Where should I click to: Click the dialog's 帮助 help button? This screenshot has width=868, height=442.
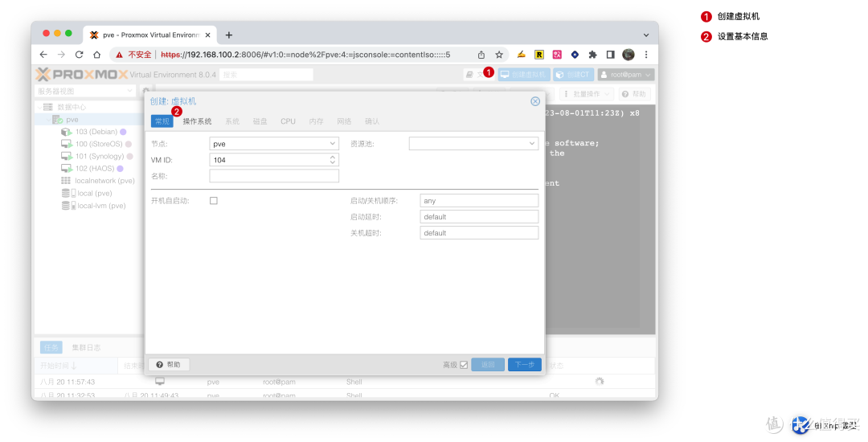[x=169, y=365]
